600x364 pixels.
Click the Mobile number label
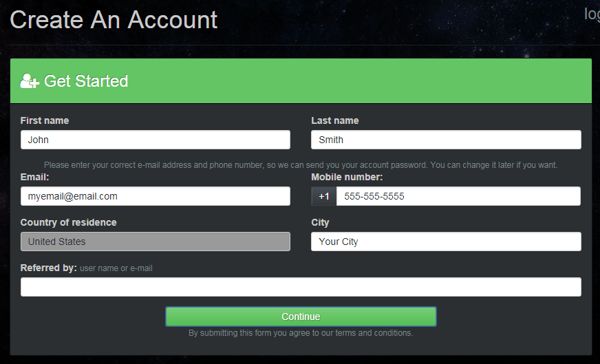point(347,177)
